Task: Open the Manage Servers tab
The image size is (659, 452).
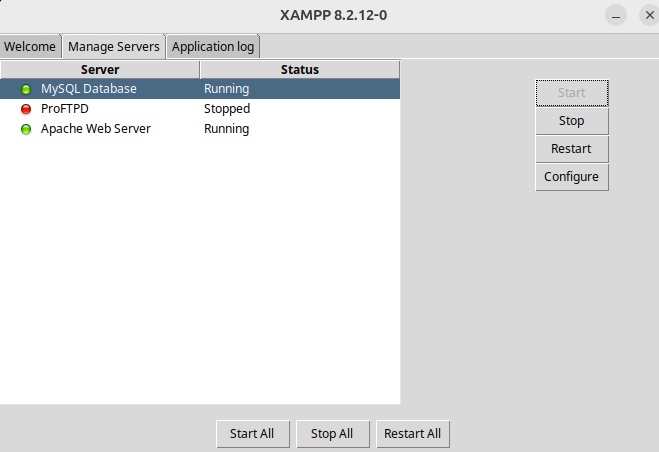Action: point(113,46)
